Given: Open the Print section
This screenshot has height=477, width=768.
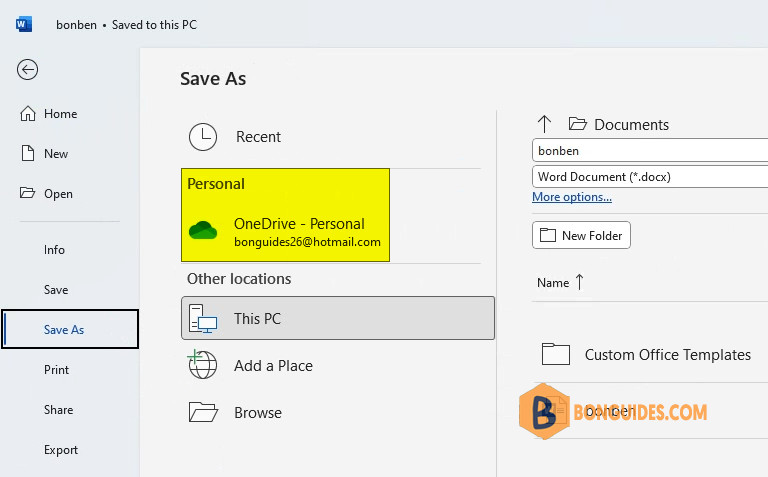Looking at the screenshot, I should [56, 370].
